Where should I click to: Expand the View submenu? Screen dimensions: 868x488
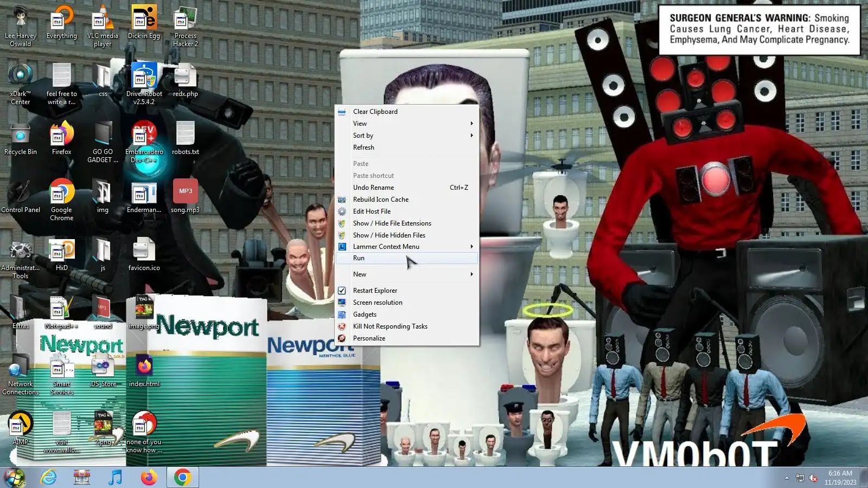coord(407,124)
